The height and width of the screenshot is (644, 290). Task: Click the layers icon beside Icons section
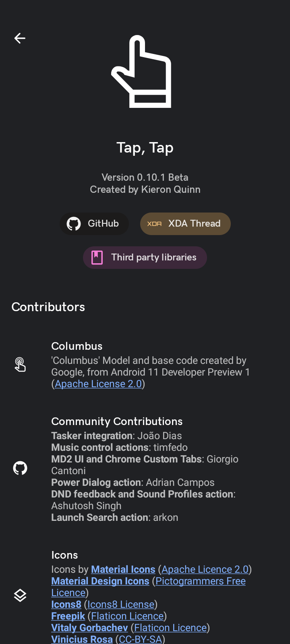point(20,595)
